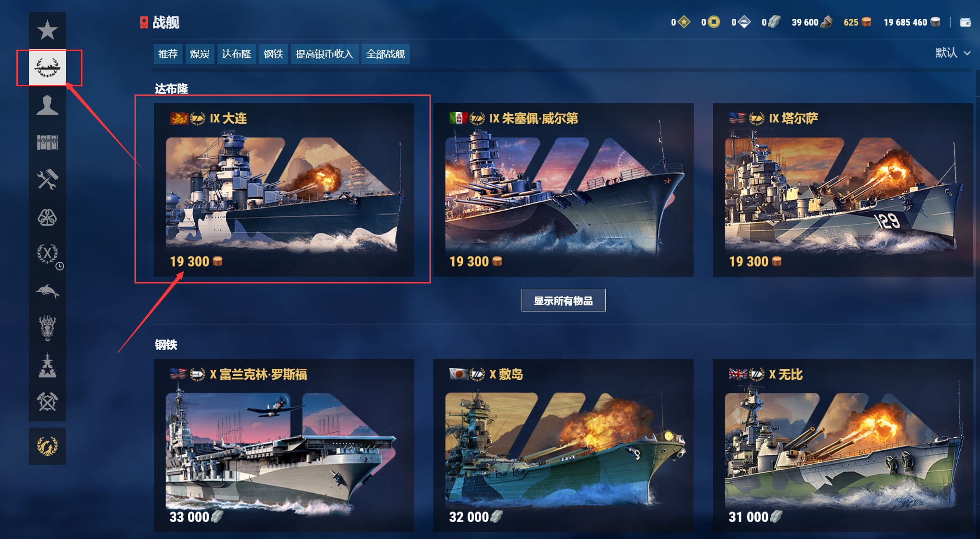Open the dolphin icon section in sidebar
This screenshot has width=980, height=539.
47,291
